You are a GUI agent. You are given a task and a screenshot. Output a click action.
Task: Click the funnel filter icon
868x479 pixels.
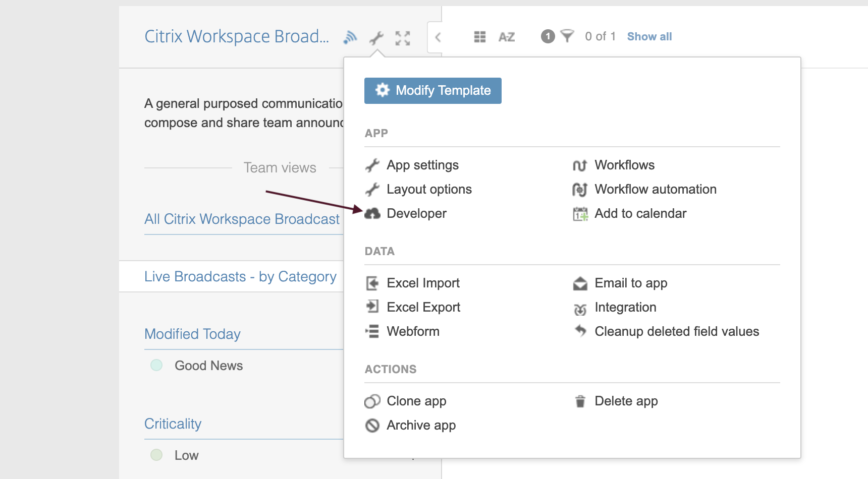point(567,36)
